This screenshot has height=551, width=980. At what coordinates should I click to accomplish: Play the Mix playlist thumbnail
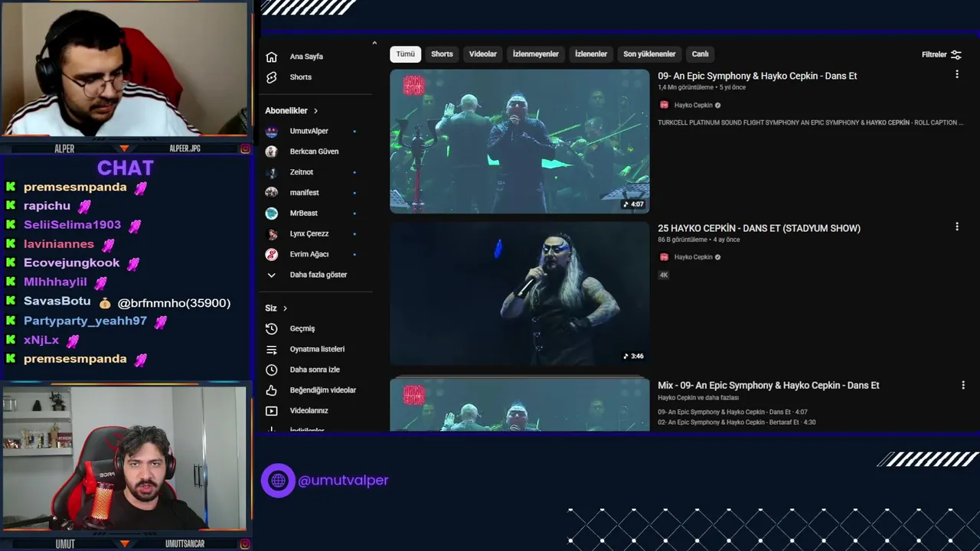pyautogui.click(x=519, y=405)
